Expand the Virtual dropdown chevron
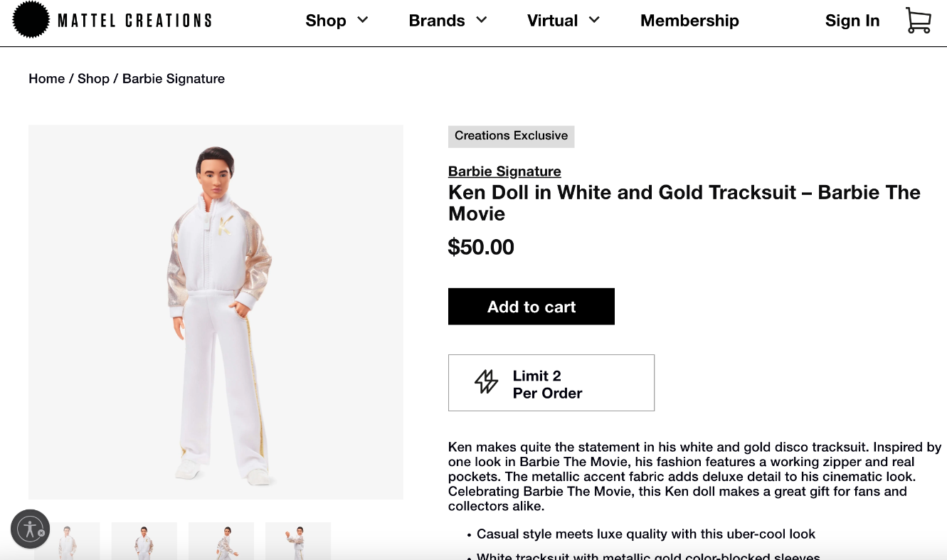947x560 pixels. point(595,20)
